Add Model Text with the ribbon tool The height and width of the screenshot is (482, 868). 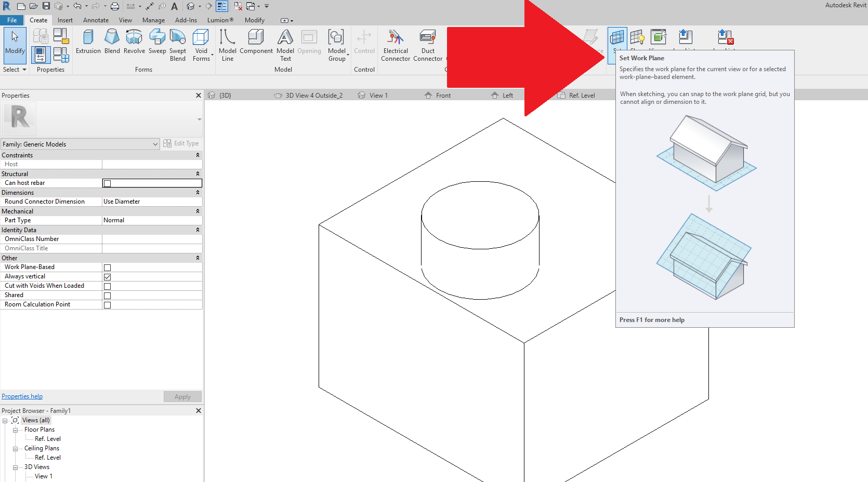(285, 45)
